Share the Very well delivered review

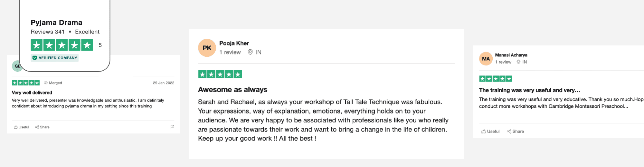(x=42, y=127)
